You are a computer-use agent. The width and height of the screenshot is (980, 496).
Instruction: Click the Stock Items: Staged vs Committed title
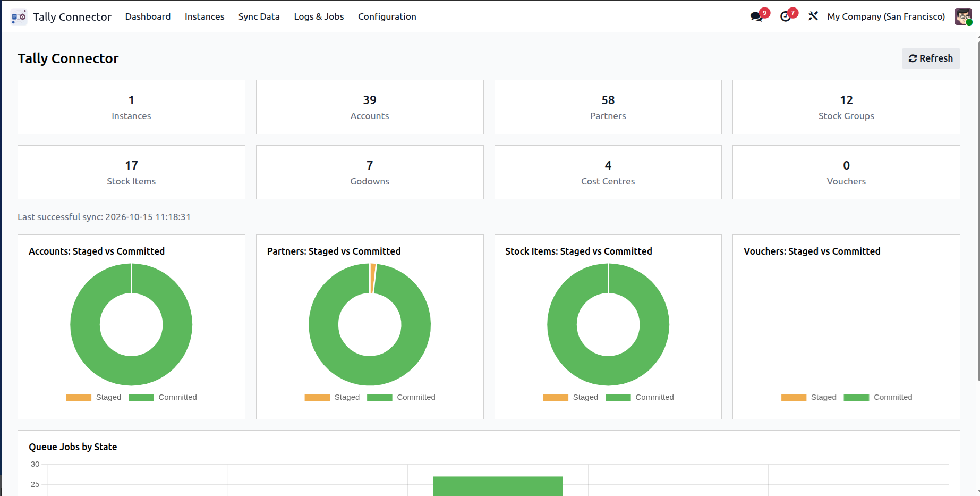578,251
